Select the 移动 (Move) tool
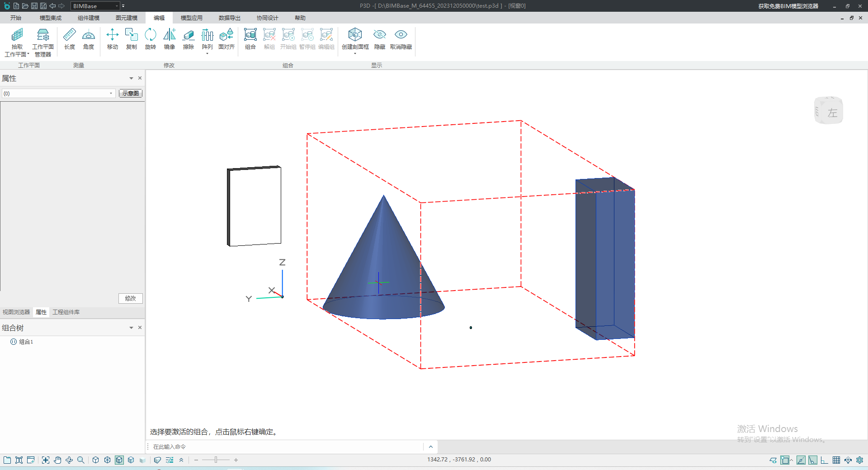Image resolution: width=868 pixels, height=470 pixels. pos(112,38)
